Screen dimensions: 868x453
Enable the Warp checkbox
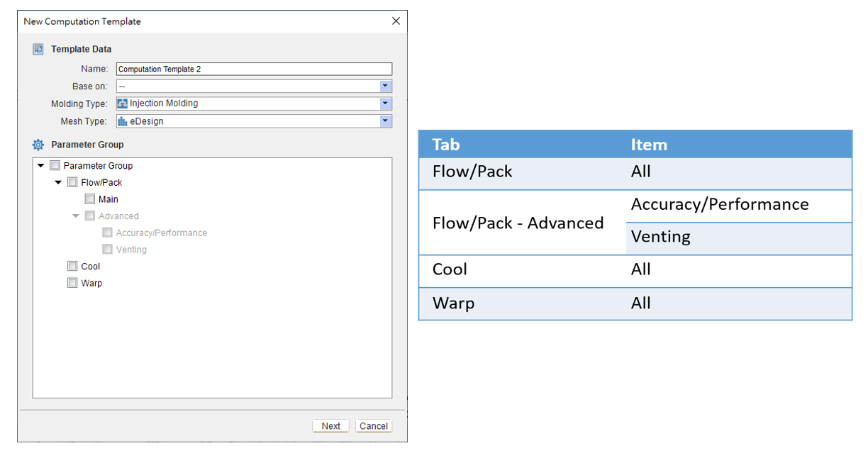coord(72,283)
